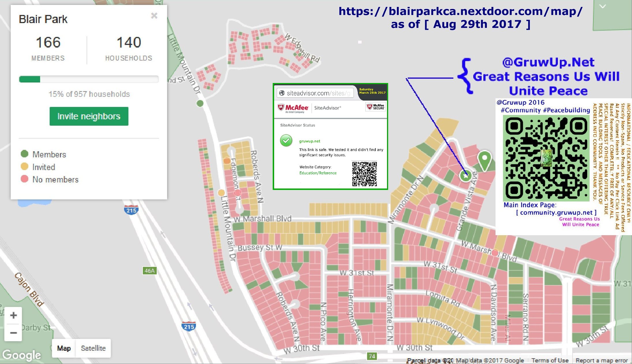Image resolution: width=632 pixels, height=364 pixels.
Task: Click the Blair Park title
Action: click(43, 19)
